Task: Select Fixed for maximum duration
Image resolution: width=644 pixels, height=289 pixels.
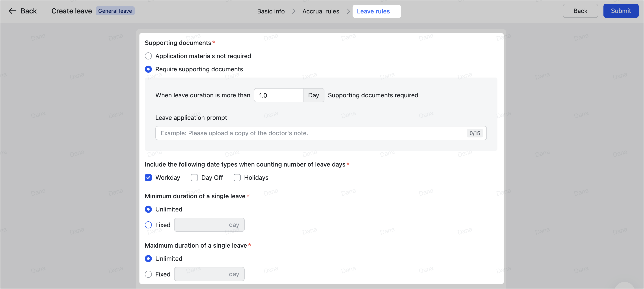Action: point(148,274)
